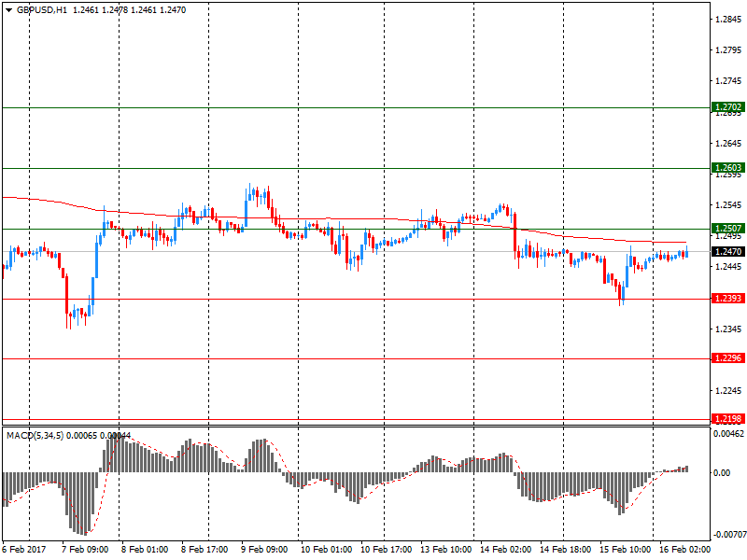Click the 10 Feb 01:00 time axis label
Viewport: 747px width, 560px height.
pyautogui.click(x=326, y=550)
